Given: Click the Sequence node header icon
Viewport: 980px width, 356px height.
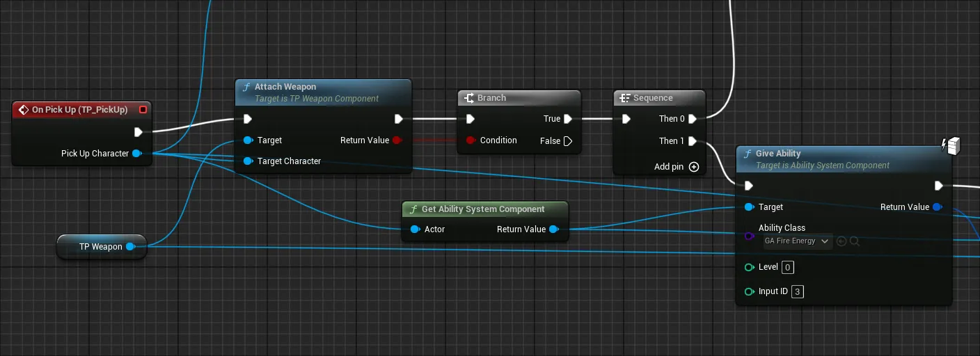Looking at the screenshot, I should click(625, 98).
